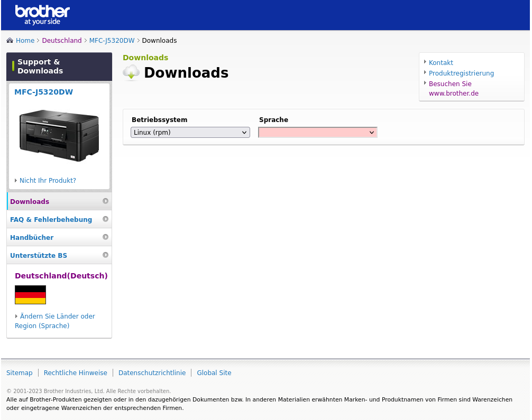Open the MFC-J5320DW product title link
The height and width of the screenshot is (420, 532).
click(43, 92)
